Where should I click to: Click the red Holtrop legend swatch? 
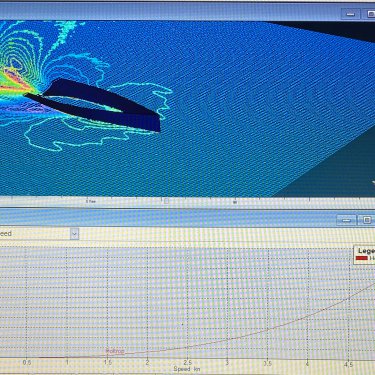(361, 258)
